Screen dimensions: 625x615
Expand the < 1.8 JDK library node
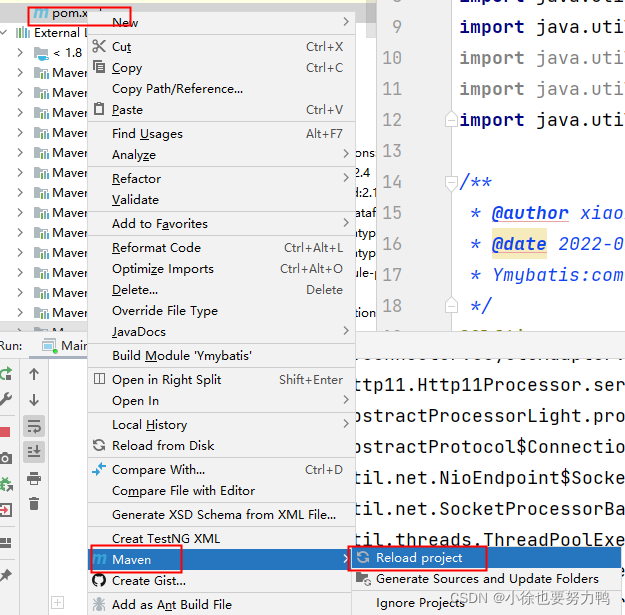[x=20, y=52]
